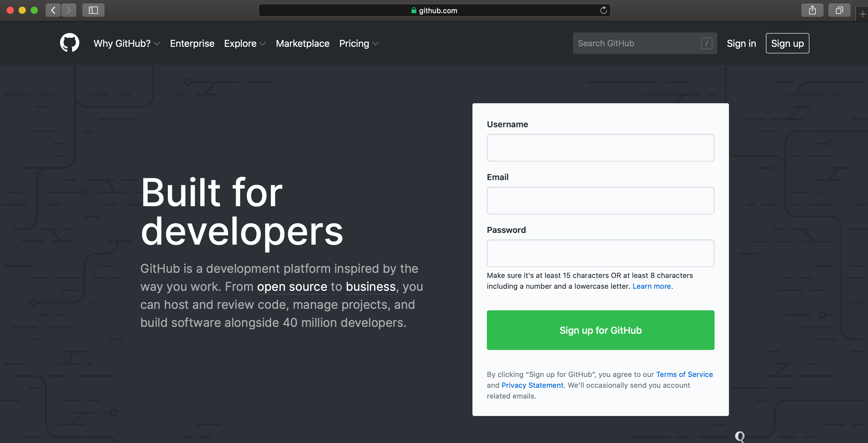
Task: Toggle the Safari sidebar button
Action: 93,10
